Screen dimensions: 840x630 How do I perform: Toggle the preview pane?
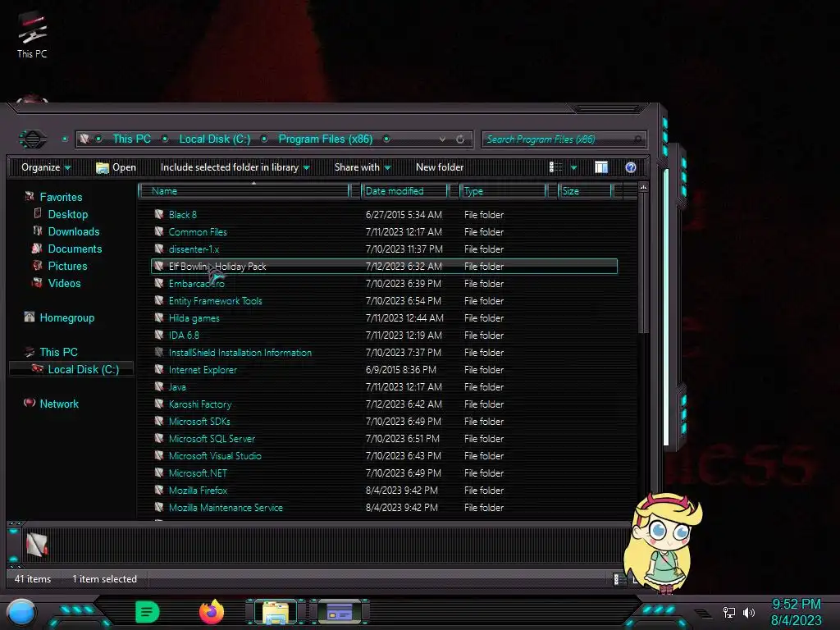(601, 167)
